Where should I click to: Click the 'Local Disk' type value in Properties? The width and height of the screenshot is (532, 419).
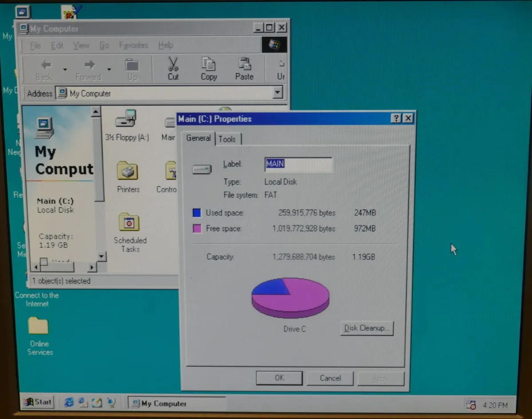point(281,182)
